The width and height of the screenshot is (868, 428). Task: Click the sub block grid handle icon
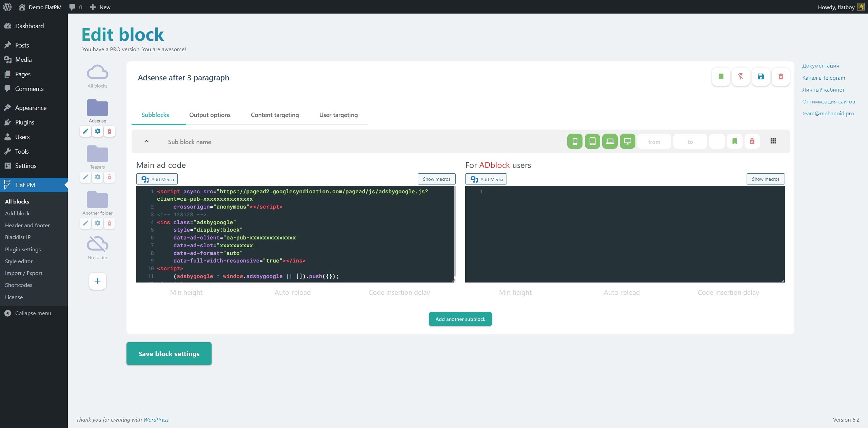(x=773, y=141)
